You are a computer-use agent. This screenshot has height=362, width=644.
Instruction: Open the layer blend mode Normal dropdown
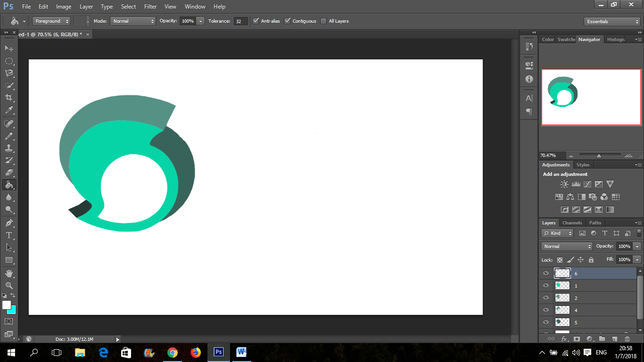(567, 247)
